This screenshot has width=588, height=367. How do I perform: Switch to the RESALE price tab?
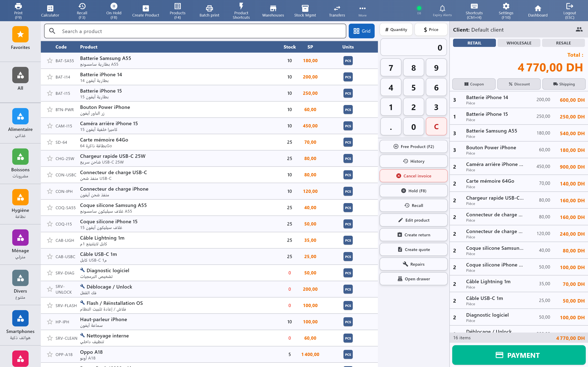pos(563,43)
